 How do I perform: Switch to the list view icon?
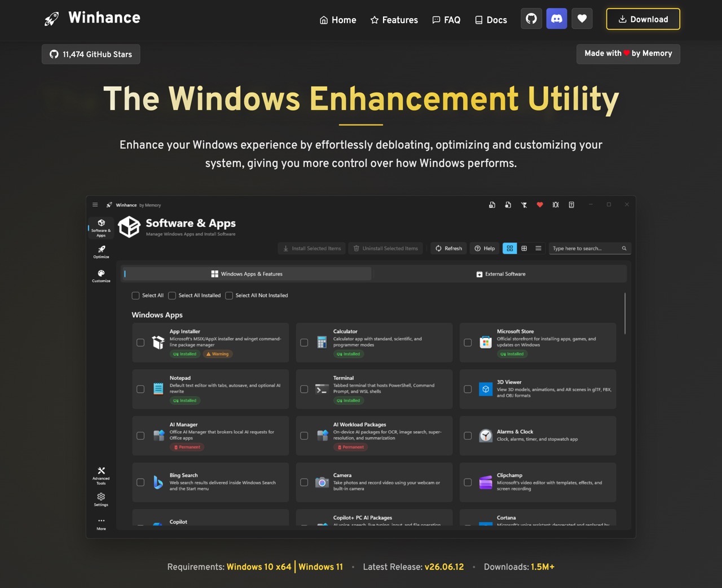[538, 248]
